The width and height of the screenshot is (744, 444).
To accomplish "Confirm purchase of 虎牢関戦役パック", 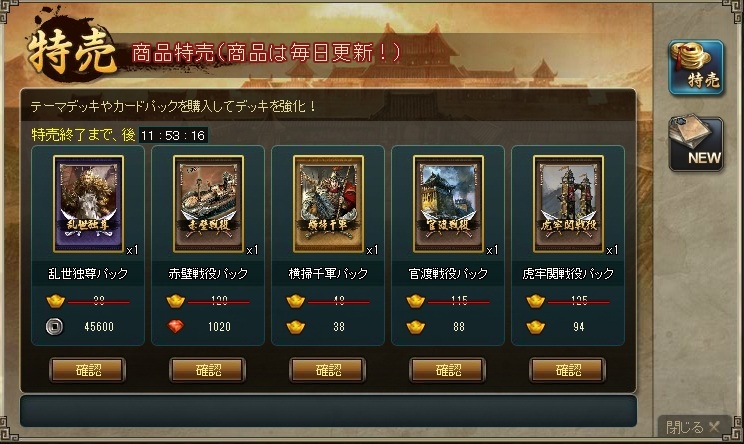I will pos(568,370).
